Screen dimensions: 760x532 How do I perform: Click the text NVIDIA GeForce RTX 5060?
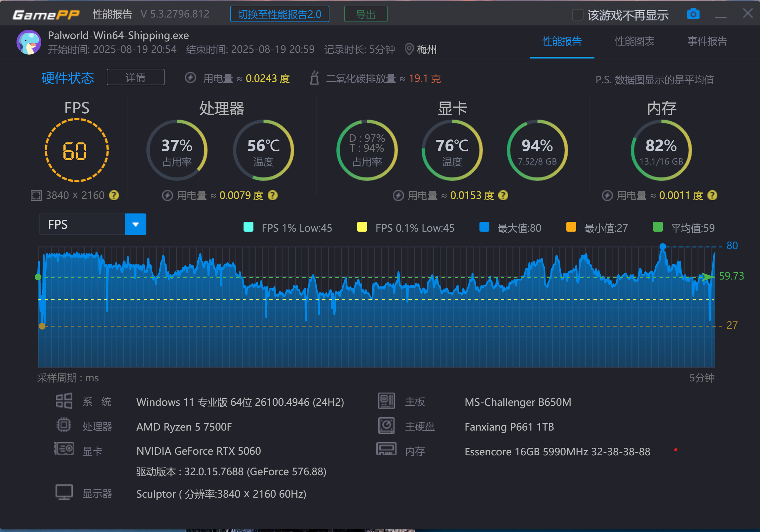coord(199,451)
